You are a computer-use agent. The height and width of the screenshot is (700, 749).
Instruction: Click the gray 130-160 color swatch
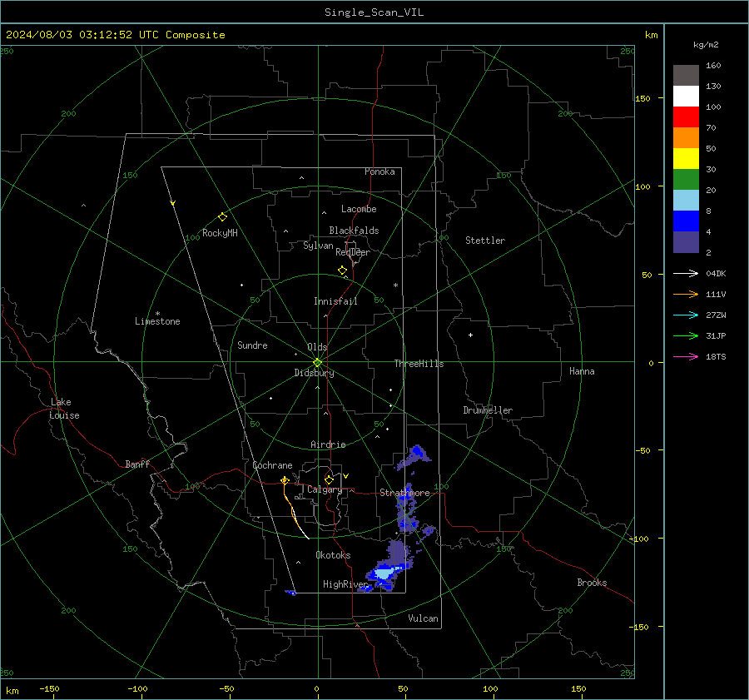[686, 76]
